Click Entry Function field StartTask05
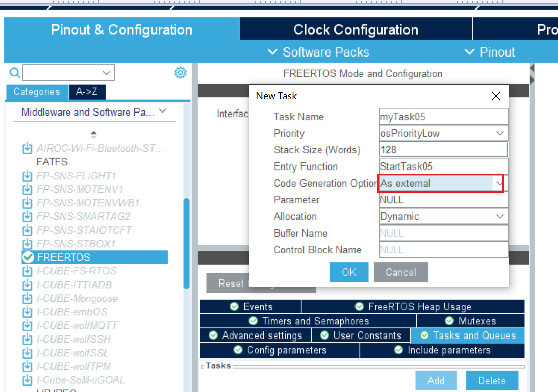Viewport: 558px width, 392px height. coord(443,166)
